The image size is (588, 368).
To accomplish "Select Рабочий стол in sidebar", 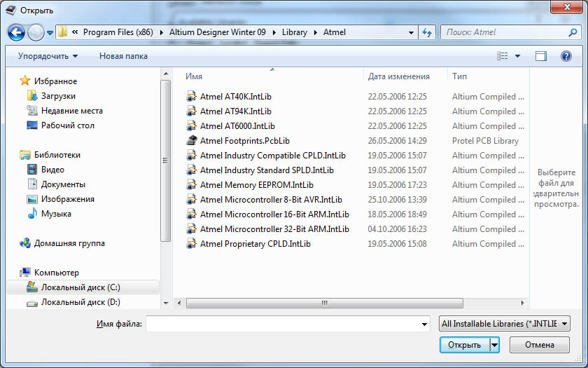I will point(67,125).
